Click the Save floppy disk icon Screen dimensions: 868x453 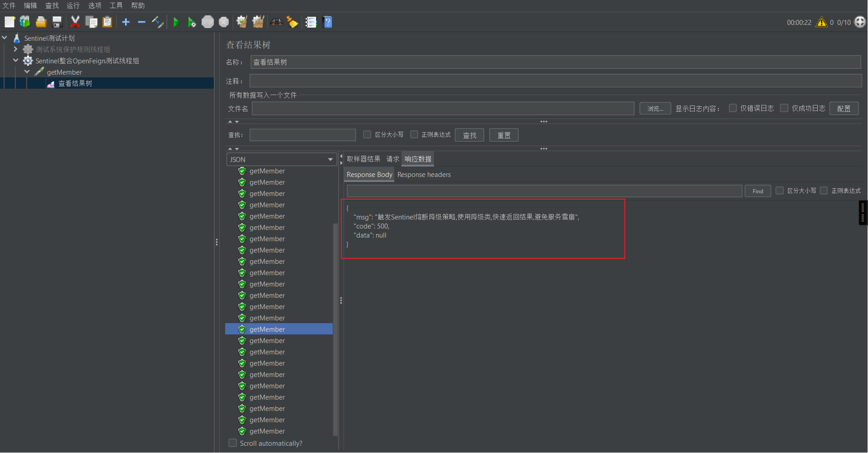click(57, 22)
